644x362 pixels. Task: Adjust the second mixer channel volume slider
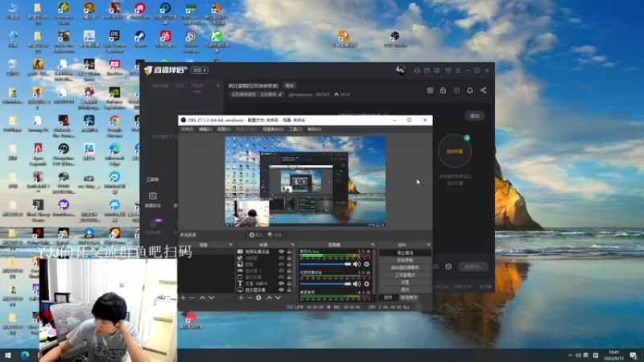(325, 284)
